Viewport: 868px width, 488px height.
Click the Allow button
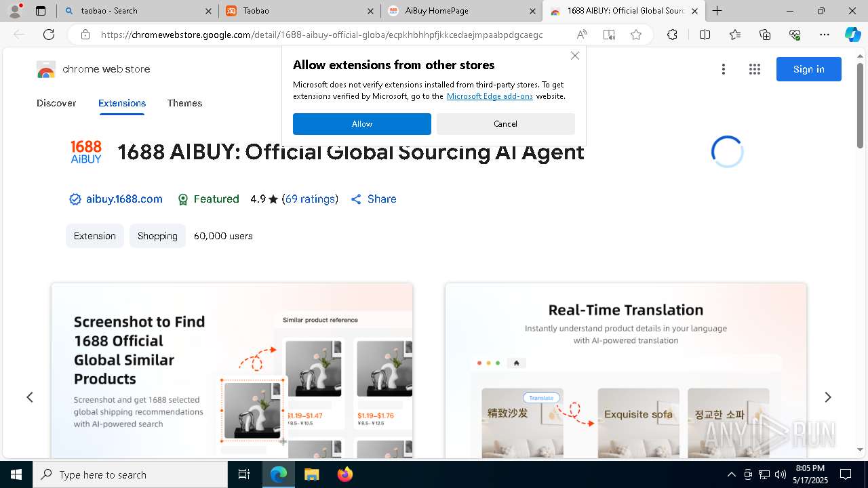[362, 124]
